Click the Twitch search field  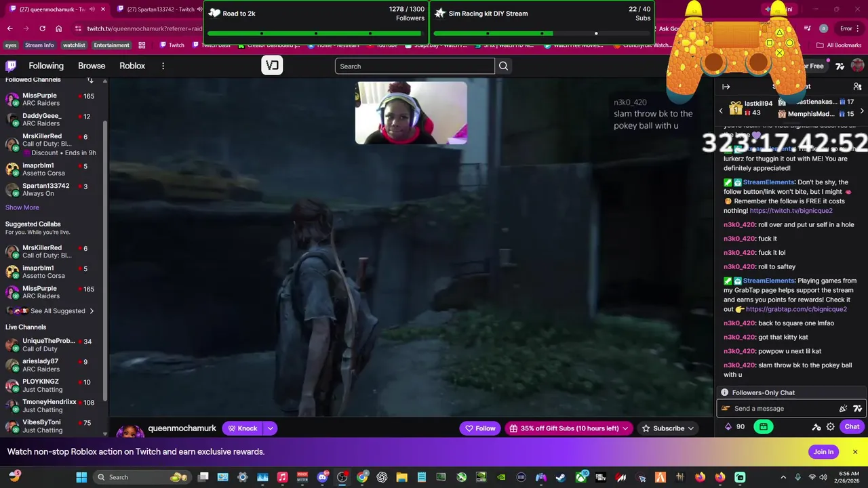pyautogui.click(x=414, y=66)
